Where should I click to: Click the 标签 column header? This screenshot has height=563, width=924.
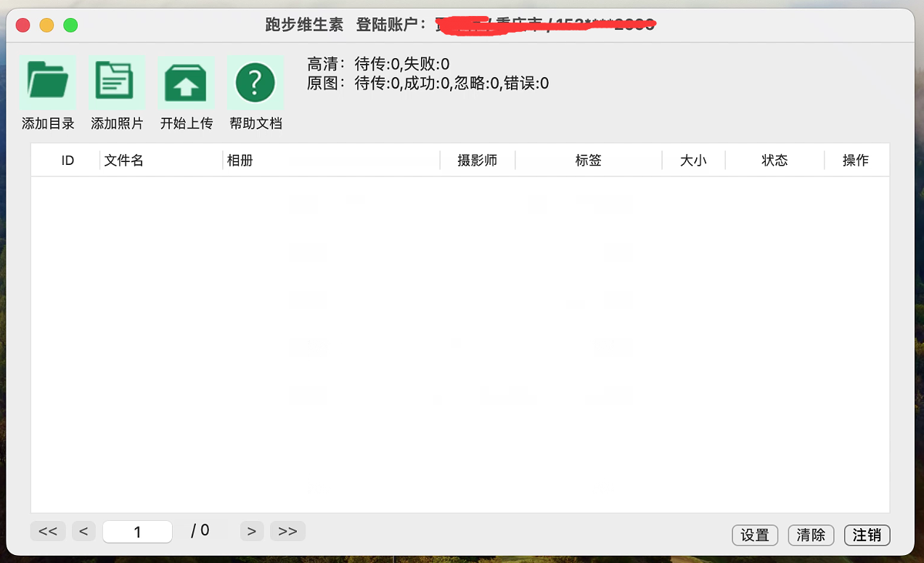click(589, 161)
